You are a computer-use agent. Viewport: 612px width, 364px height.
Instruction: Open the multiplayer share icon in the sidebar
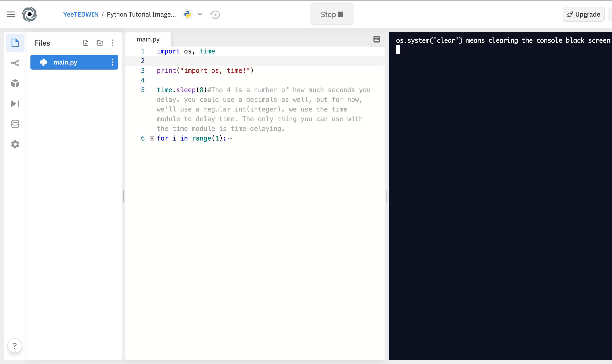click(15, 63)
